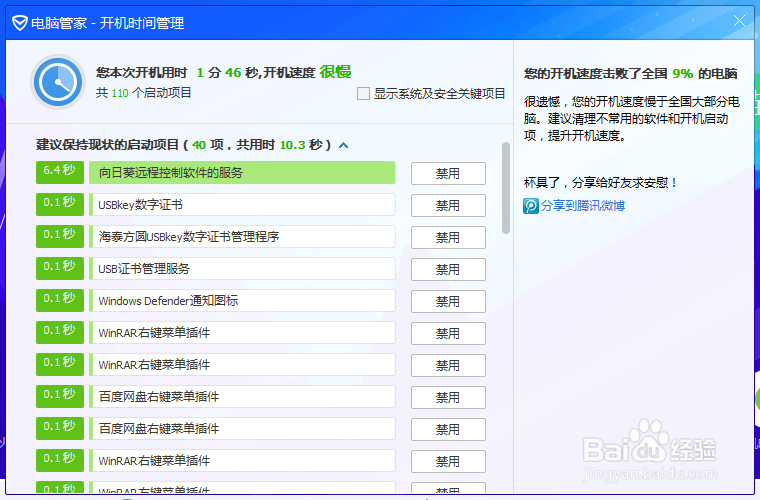Select the USBkey数字证书 row
The height and width of the screenshot is (500, 760).
(x=242, y=205)
